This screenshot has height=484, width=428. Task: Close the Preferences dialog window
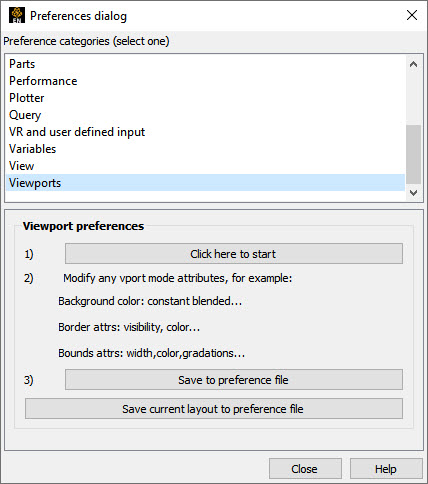coord(412,15)
